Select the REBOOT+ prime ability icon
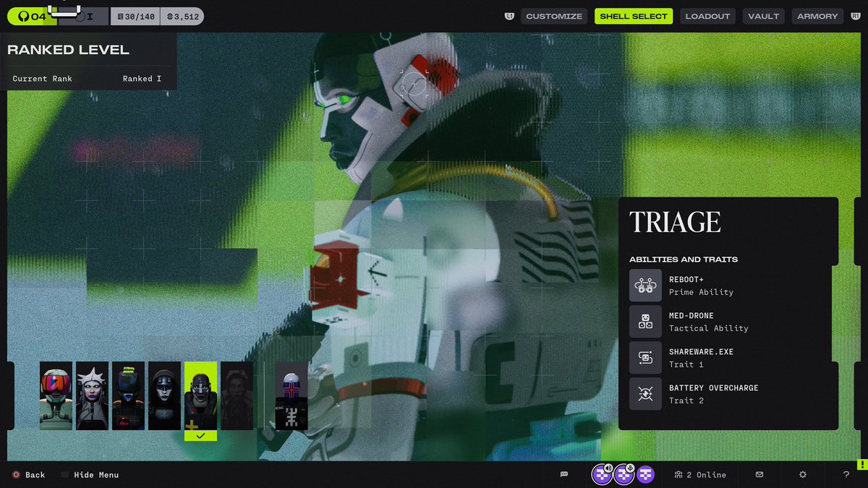This screenshot has height=488, width=868. point(645,286)
